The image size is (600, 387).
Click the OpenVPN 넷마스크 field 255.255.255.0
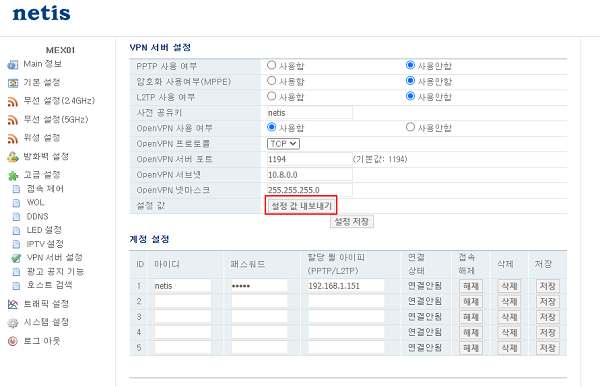(x=310, y=190)
